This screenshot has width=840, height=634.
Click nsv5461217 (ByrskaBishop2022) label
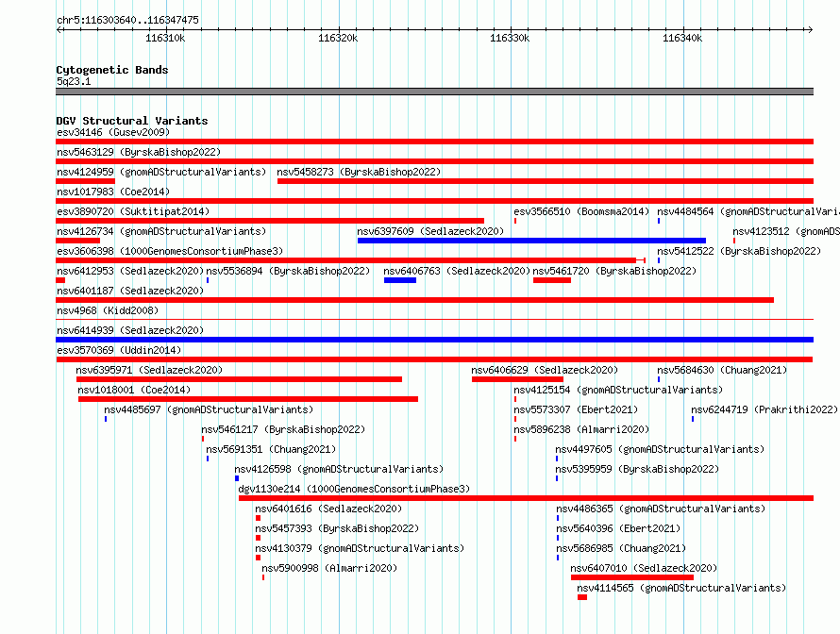click(283, 429)
